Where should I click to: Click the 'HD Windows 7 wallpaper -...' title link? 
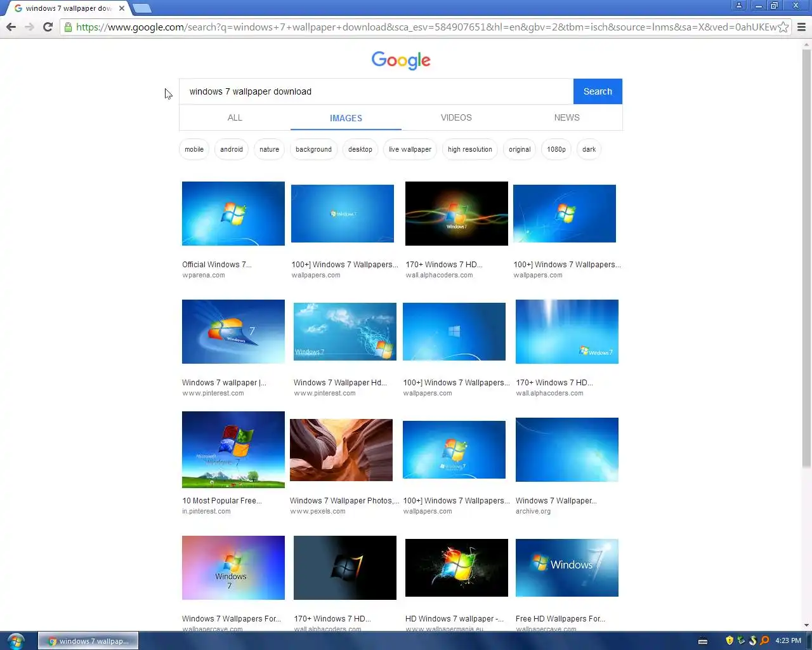[x=455, y=619]
